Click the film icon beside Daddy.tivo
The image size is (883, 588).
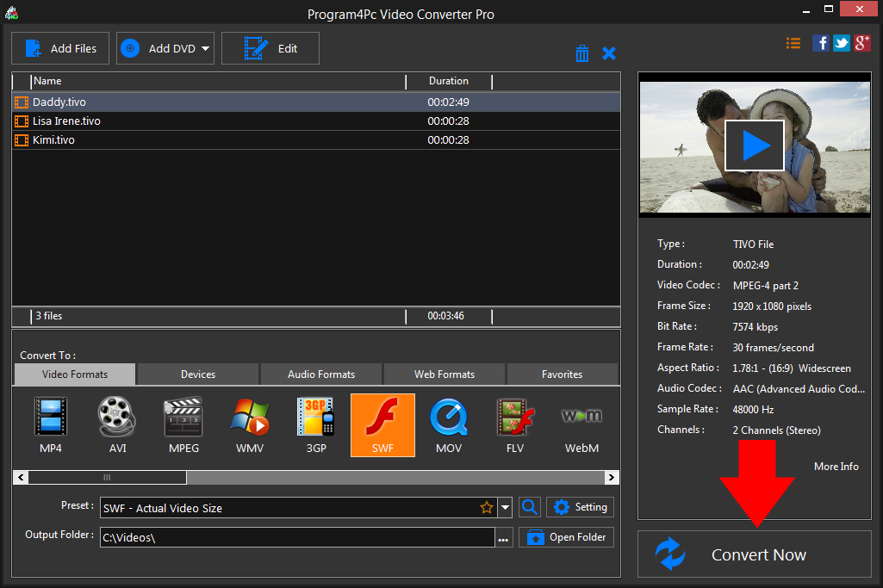(x=22, y=102)
